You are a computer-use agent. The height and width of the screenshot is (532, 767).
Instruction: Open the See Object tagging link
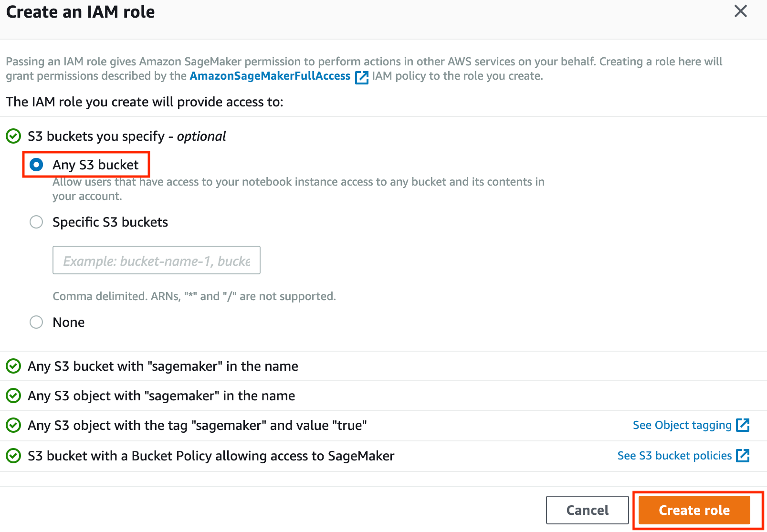682,425
